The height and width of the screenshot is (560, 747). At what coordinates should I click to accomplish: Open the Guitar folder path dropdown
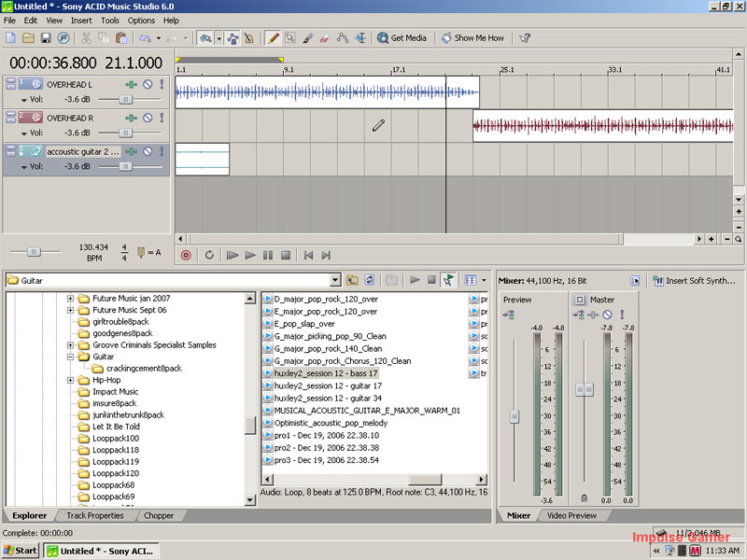pyautogui.click(x=335, y=280)
